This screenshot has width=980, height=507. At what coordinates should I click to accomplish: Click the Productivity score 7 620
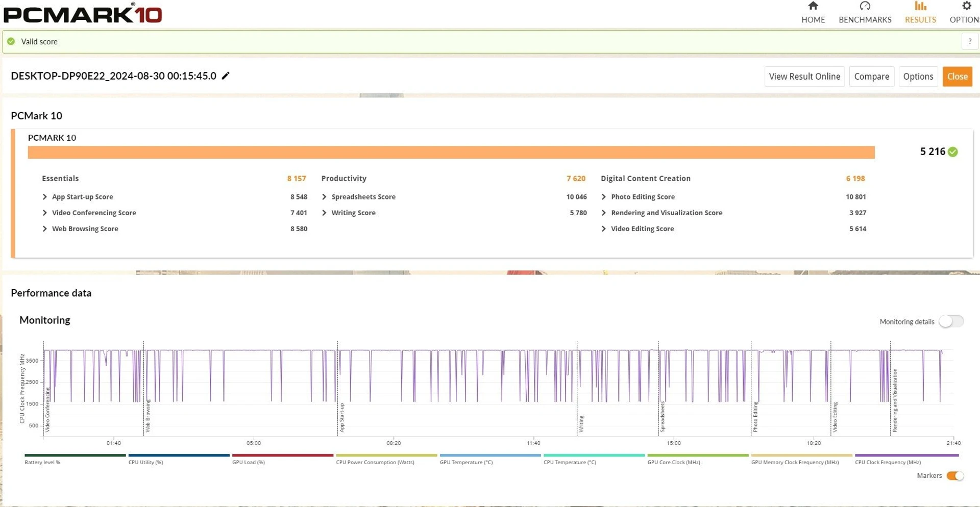click(x=576, y=179)
